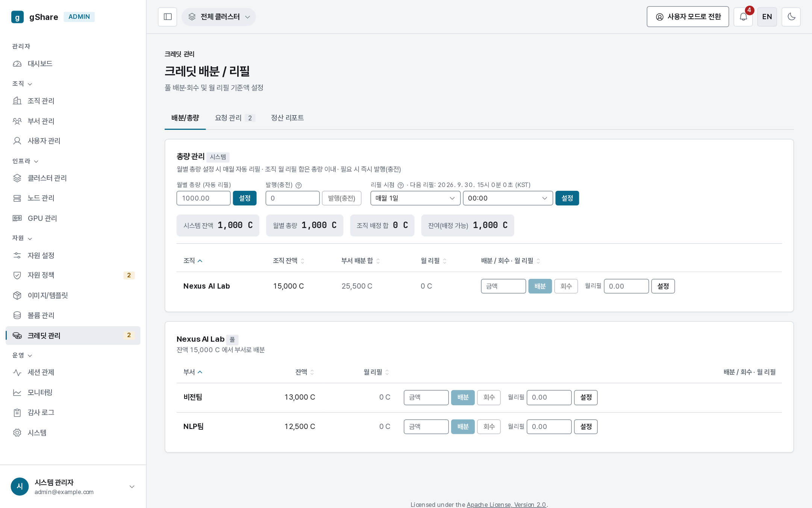Open the 00:00 refill time dropdown
This screenshot has width=812, height=508.
tap(508, 198)
